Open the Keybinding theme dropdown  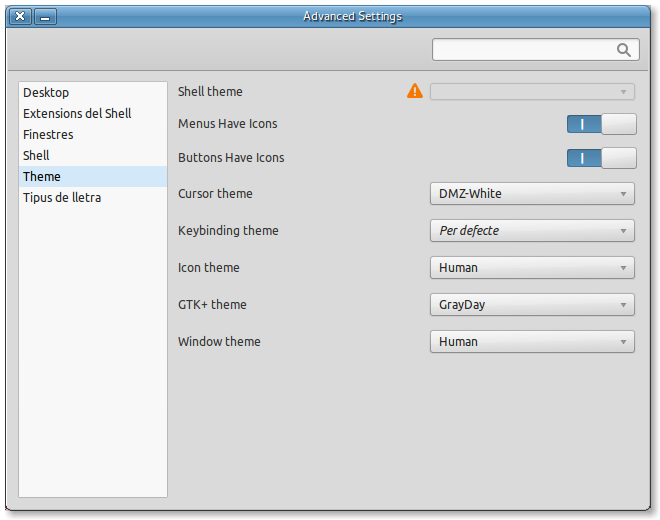(x=532, y=231)
